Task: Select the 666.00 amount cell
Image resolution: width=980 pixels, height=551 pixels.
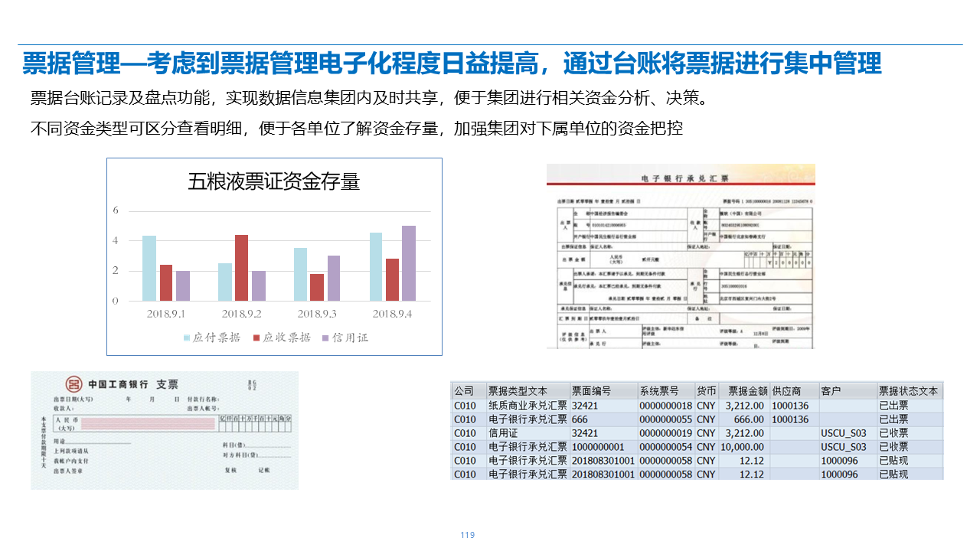Action: tap(744, 419)
